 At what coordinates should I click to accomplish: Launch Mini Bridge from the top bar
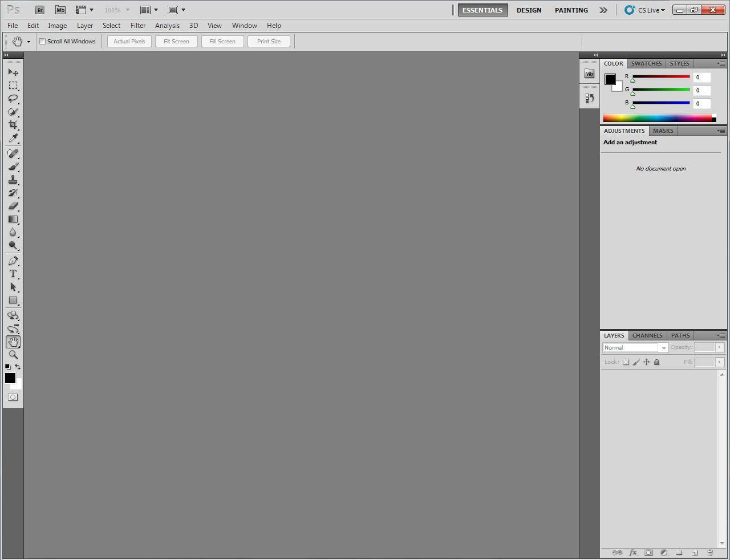pos(60,10)
